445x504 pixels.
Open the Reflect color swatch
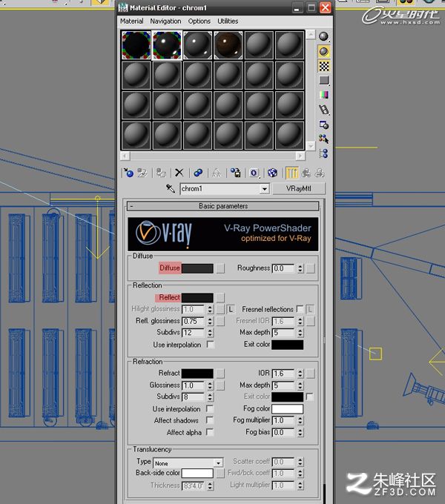click(x=197, y=298)
